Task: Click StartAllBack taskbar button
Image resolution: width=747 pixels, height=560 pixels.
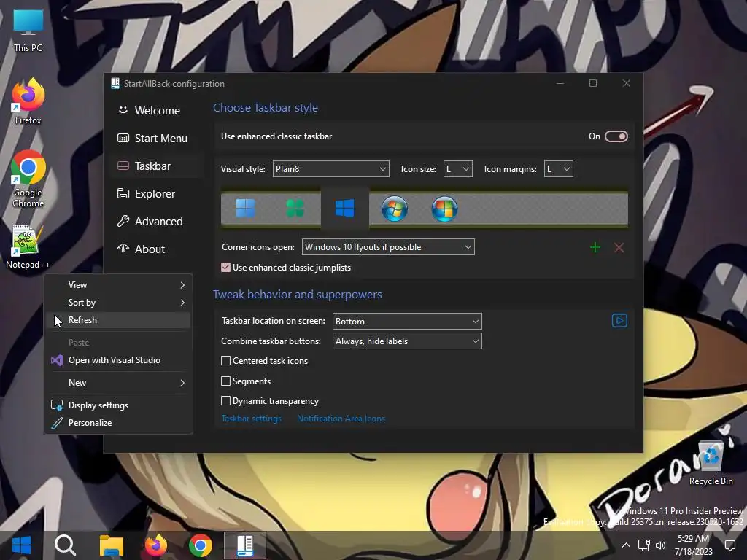Action: (245, 545)
